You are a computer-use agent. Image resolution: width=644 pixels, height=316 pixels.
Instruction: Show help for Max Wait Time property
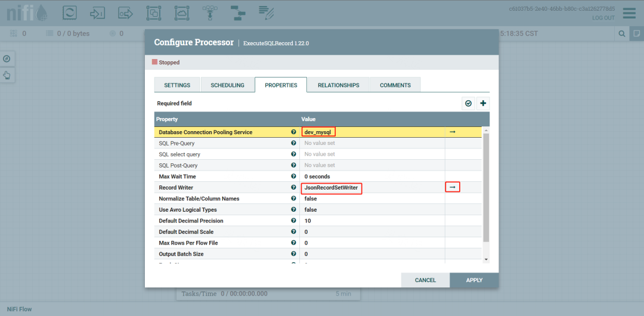click(293, 176)
